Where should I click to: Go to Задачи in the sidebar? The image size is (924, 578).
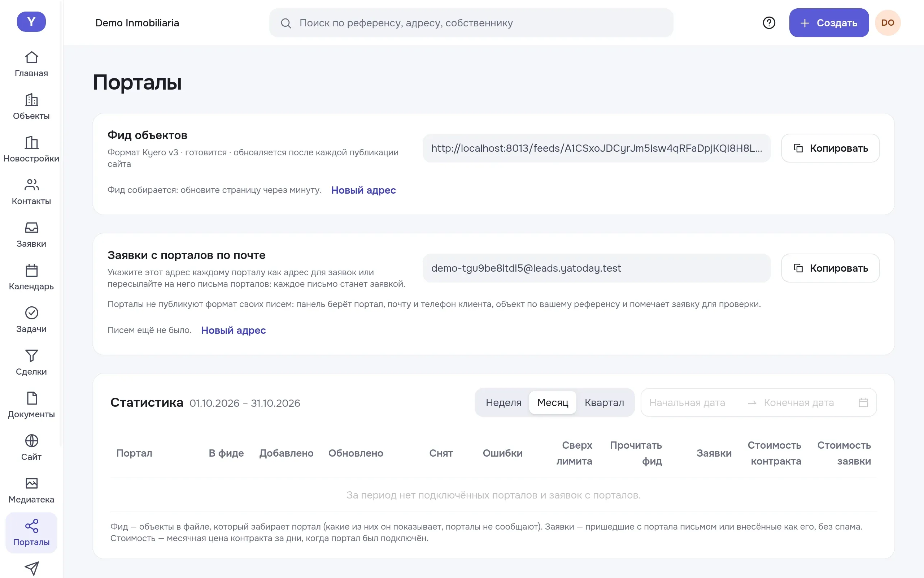[x=31, y=320]
